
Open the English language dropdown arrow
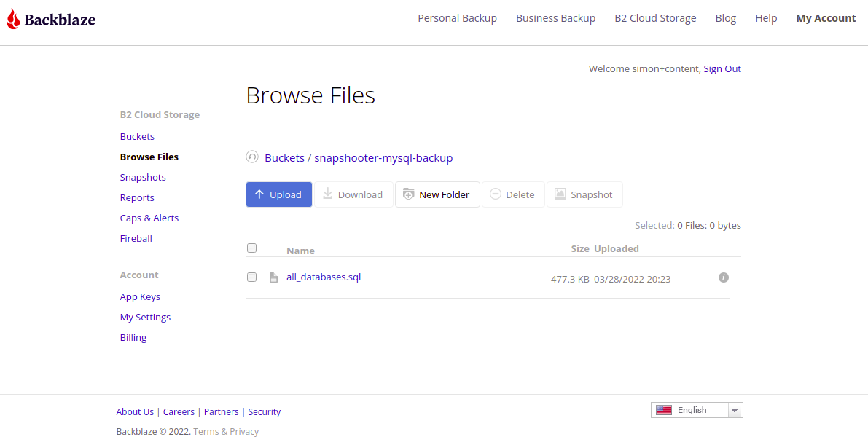[x=735, y=410]
